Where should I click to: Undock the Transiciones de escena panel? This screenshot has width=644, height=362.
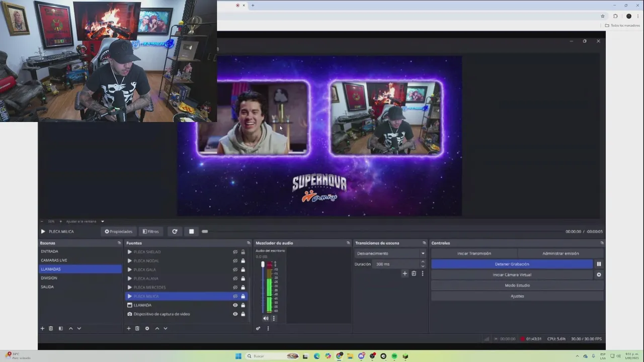tap(424, 243)
